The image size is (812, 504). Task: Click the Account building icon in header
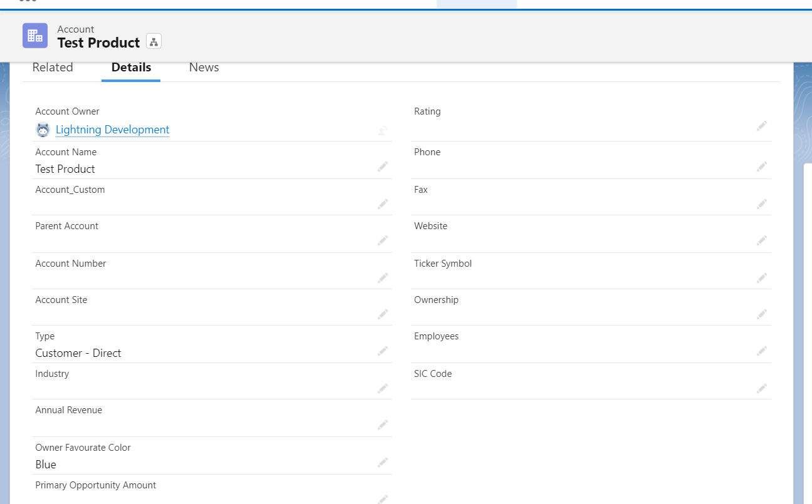click(35, 36)
